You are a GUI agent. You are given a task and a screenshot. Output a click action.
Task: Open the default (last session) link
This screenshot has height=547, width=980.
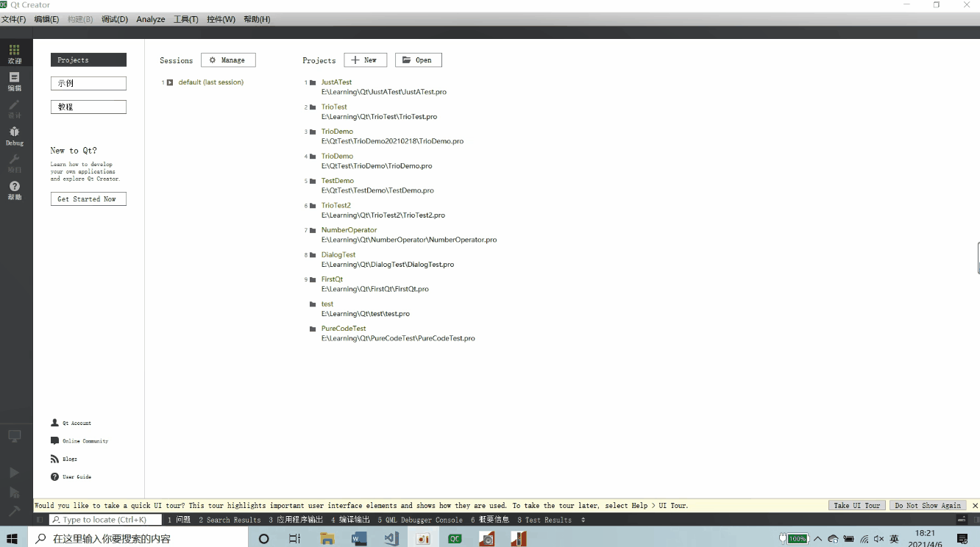tap(211, 82)
